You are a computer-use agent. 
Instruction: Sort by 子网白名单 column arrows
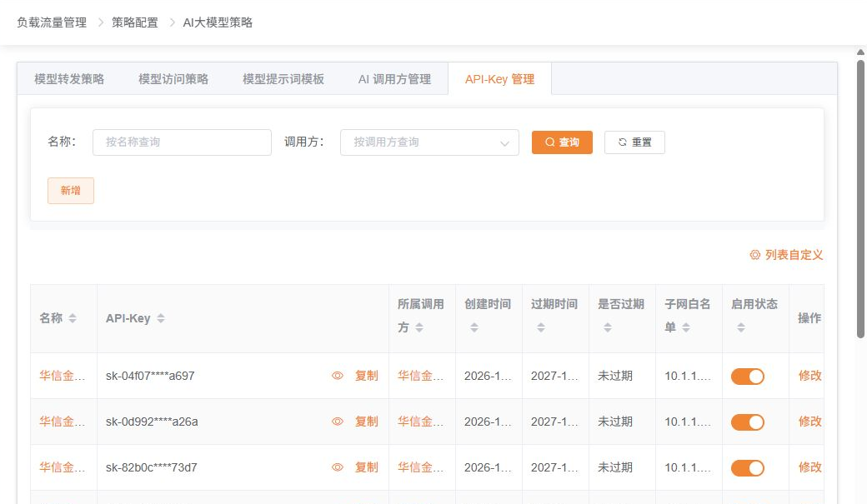pos(686,327)
